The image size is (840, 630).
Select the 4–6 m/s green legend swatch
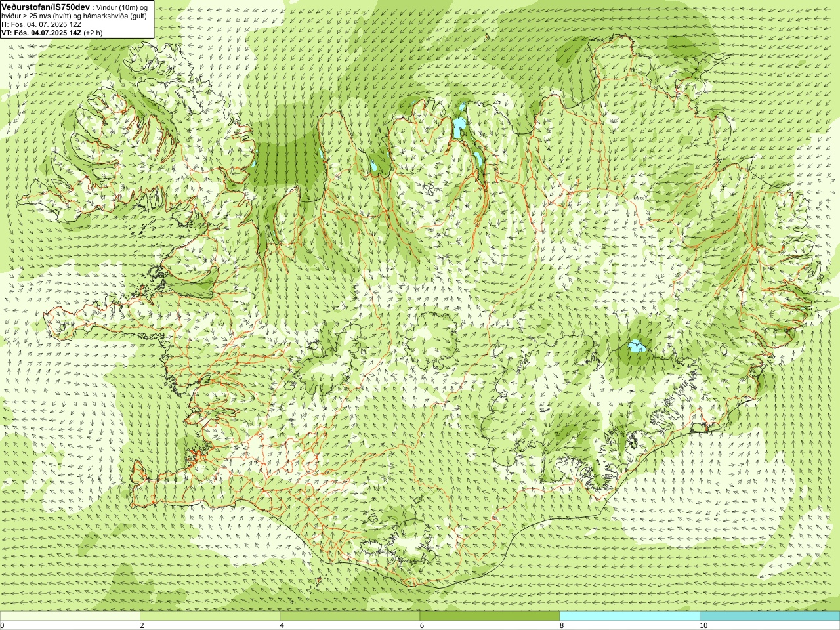click(350, 616)
